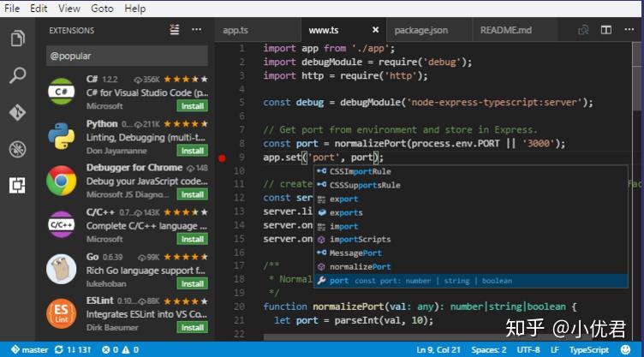
Task: Click the @popular extensions search field
Action: pos(127,56)
